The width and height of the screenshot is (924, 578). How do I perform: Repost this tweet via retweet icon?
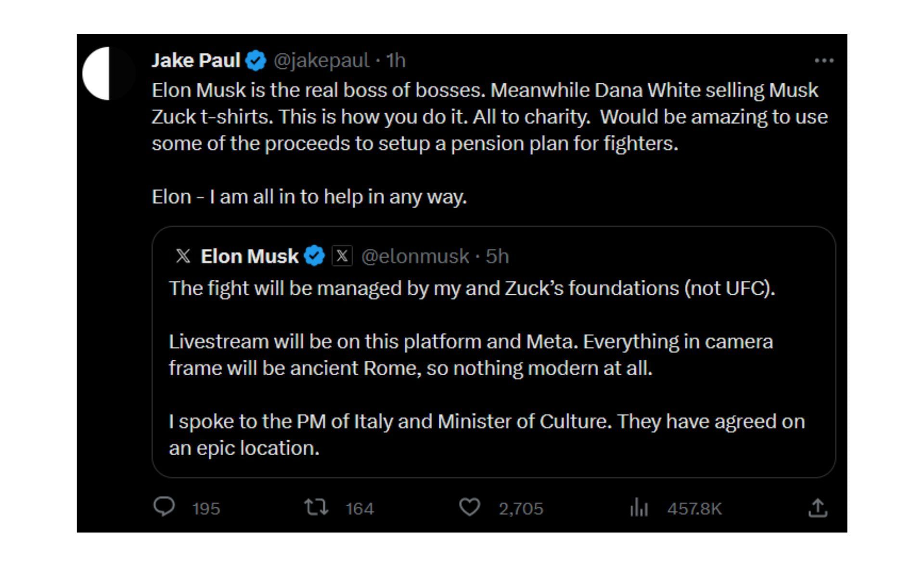pyautogui.click(x=316, y=507)
